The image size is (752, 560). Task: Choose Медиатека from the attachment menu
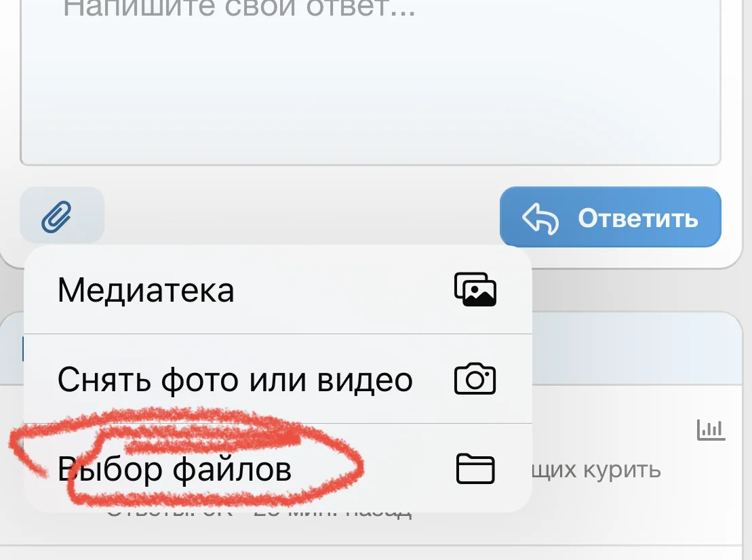tap(146, 289)
